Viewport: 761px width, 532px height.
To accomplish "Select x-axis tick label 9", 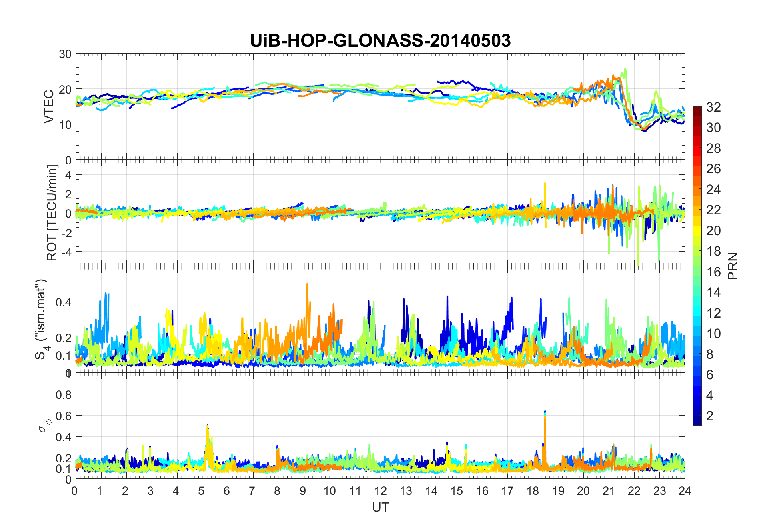I will coord(303,490).
